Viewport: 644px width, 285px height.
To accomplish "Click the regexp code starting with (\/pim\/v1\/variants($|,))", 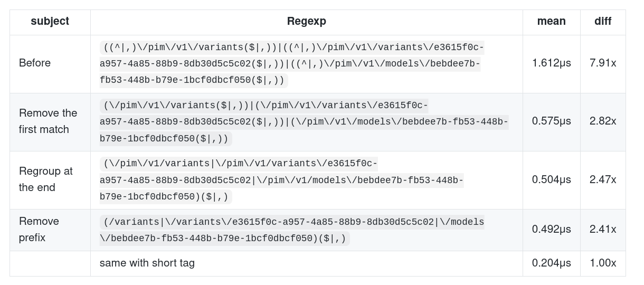I will 304,122.
